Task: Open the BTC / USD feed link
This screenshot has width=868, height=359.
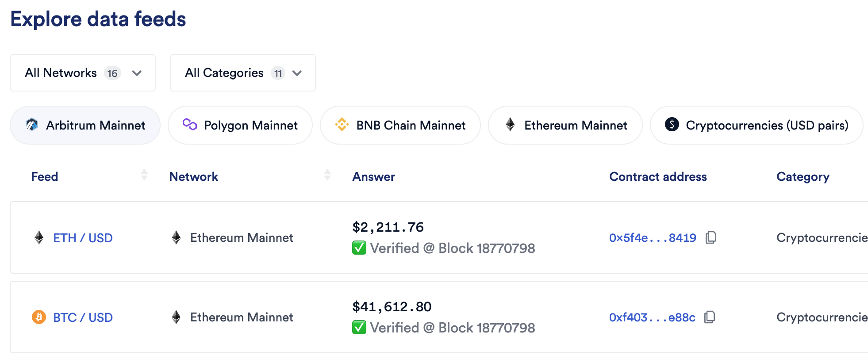Action: tap(83, 317)
